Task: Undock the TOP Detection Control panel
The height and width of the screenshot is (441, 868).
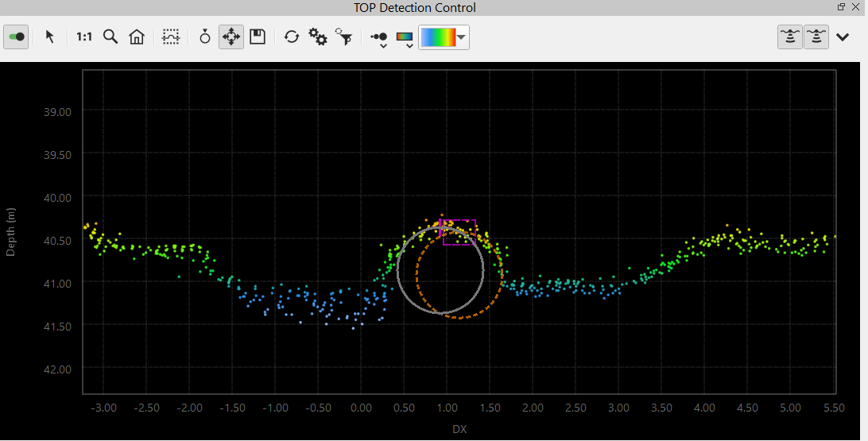Action: (841, 7)
